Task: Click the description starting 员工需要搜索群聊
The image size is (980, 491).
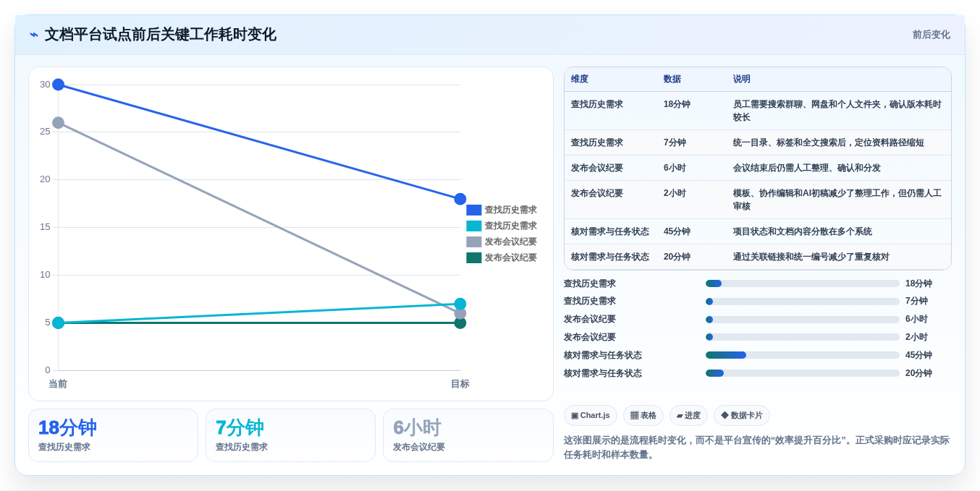Action: pos(837,111)
